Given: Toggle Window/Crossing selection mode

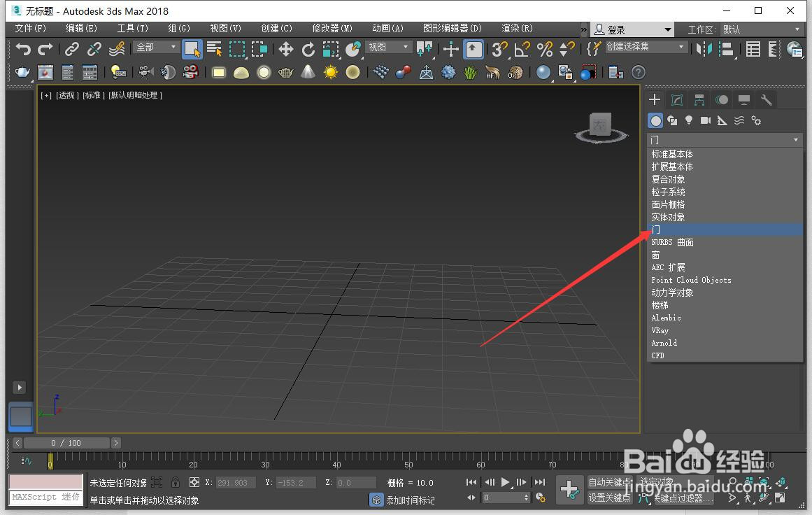Looking at the screenshot, I should point(259,49).
